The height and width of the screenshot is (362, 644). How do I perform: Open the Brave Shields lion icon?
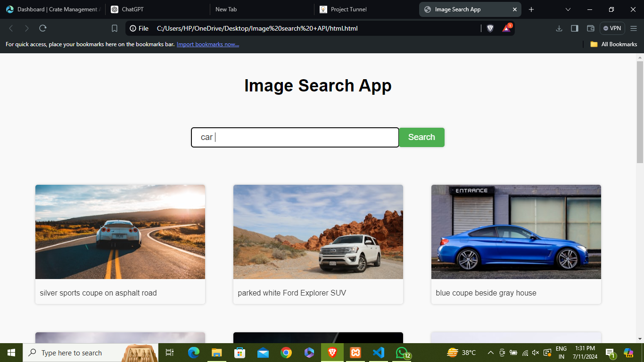click(x=490, y=28)
